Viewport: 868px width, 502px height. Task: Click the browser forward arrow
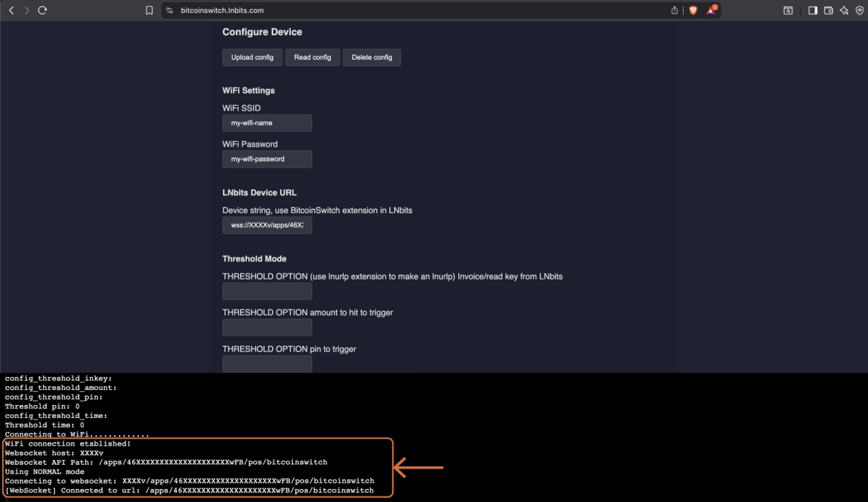26,10
